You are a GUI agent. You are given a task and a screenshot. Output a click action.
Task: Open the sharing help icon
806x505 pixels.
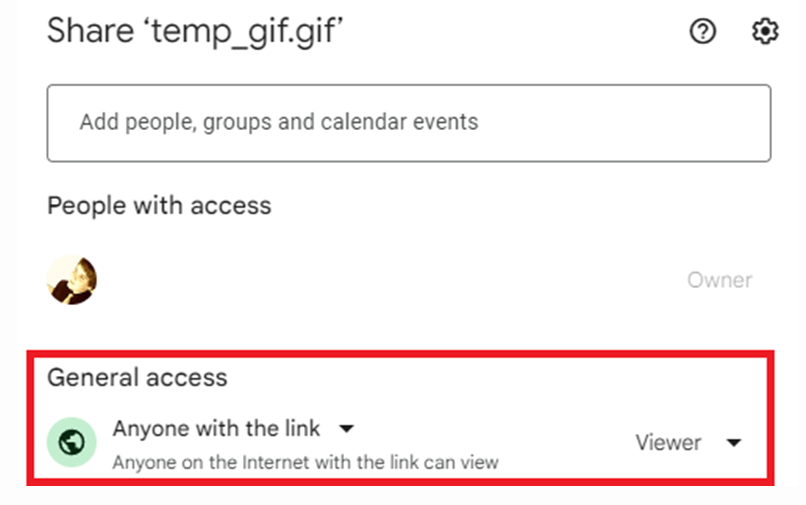703,32
